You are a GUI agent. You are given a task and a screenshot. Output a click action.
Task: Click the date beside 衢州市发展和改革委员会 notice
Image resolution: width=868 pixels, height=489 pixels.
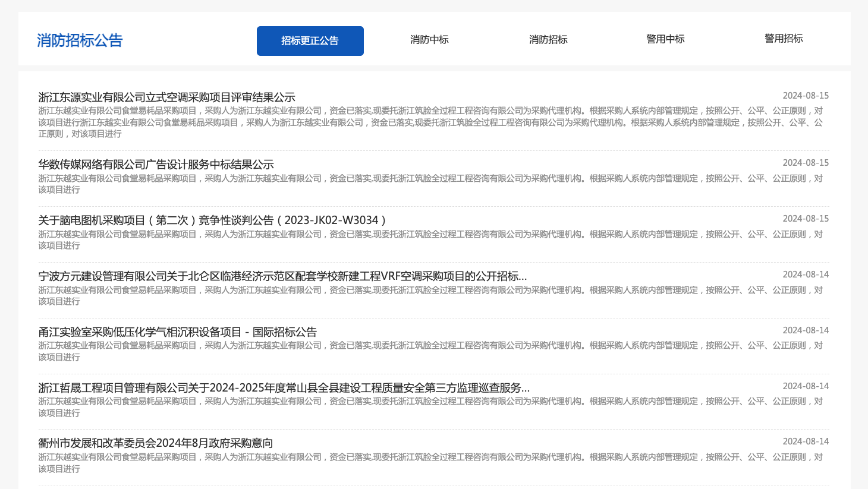click(x=806, y=441)
